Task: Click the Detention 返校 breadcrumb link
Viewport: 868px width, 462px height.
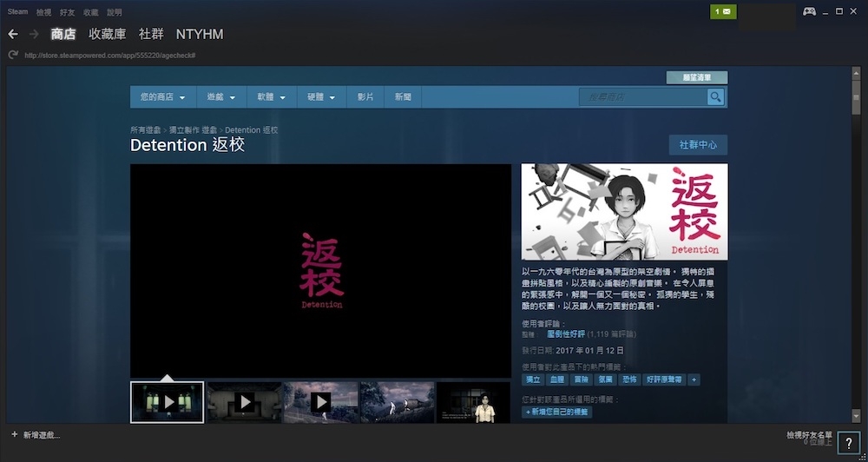Action: (252, 130)
